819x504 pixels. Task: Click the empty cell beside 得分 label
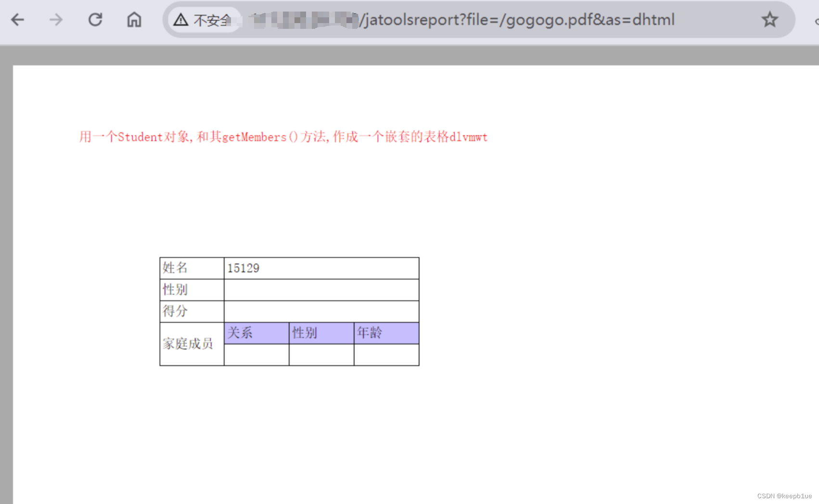(x=321, y=311)
